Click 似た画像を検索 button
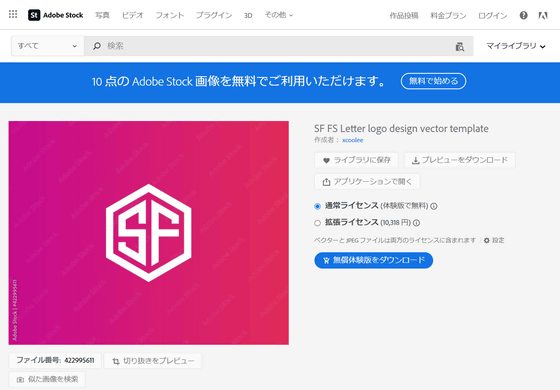 47,379
